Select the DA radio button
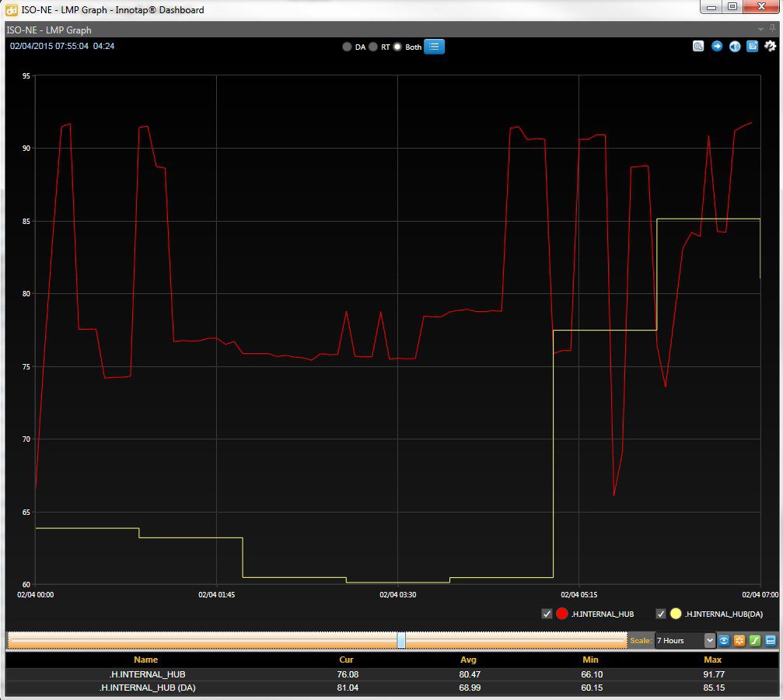The image size is (783, 700). 347,47
